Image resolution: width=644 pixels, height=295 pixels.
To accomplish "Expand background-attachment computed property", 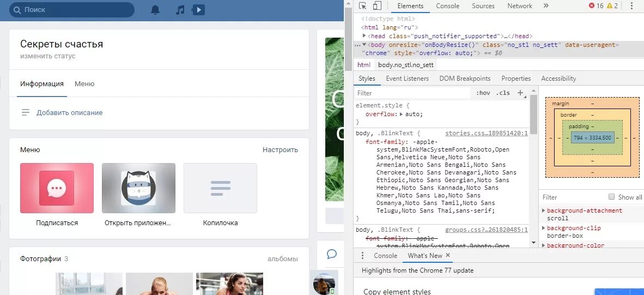I will point(544,210).
